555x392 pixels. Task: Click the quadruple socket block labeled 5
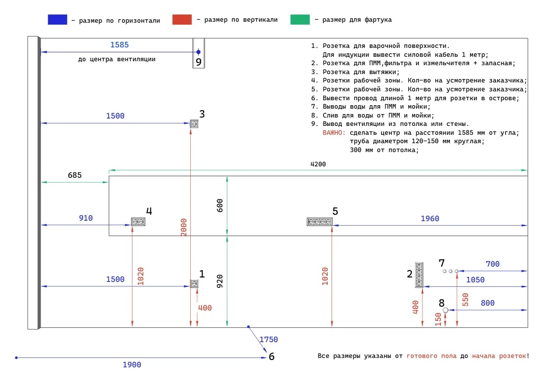(x=319, y=222)
